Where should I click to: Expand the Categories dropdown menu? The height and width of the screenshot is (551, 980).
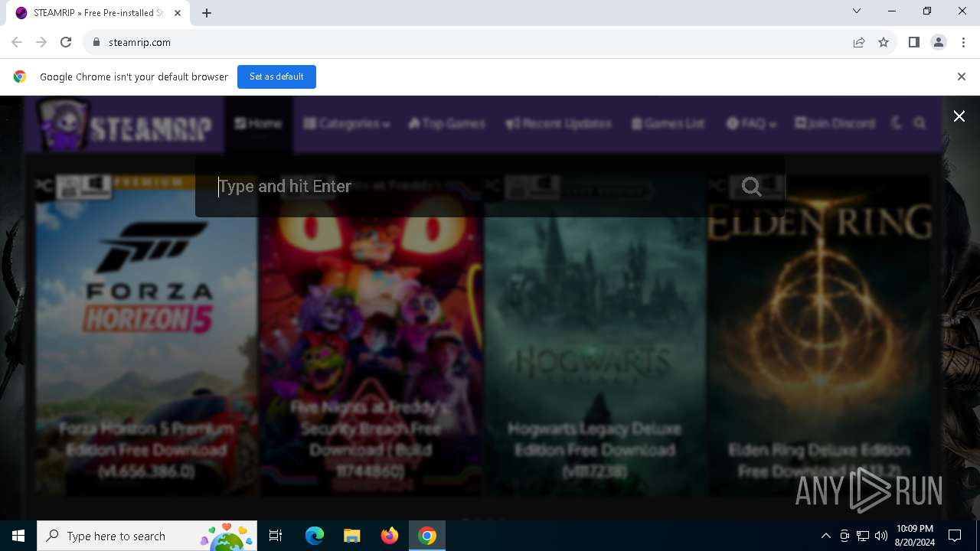click(x=346, y=123)
